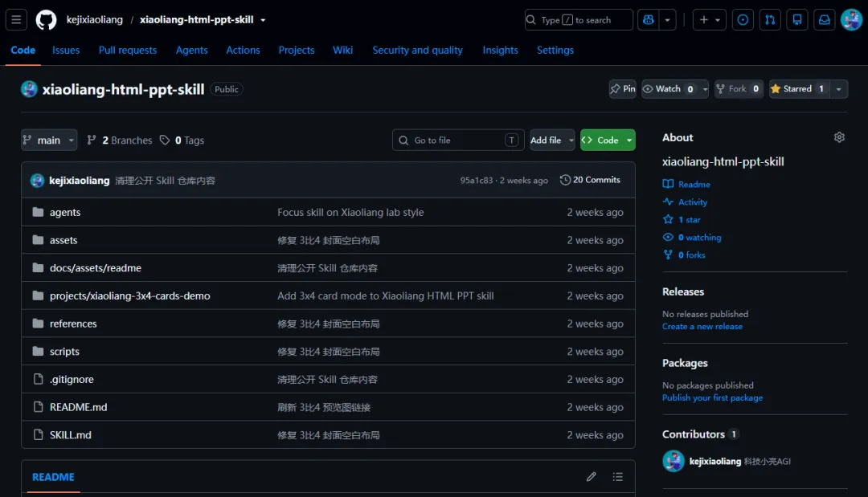Open projects/xiaoliang-3x4-cards-demo folder
The image size is (868, 497).
(130, 295)
